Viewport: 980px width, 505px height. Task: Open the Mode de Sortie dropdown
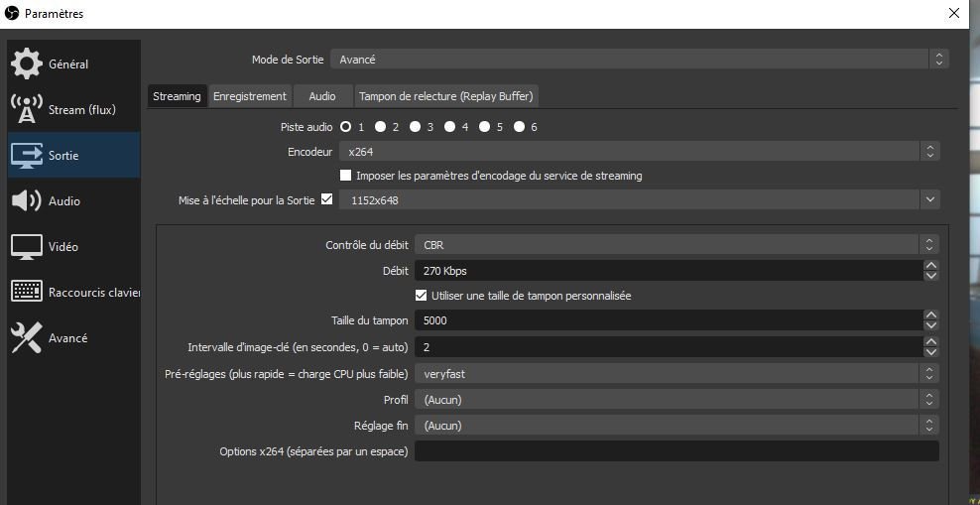640,60
